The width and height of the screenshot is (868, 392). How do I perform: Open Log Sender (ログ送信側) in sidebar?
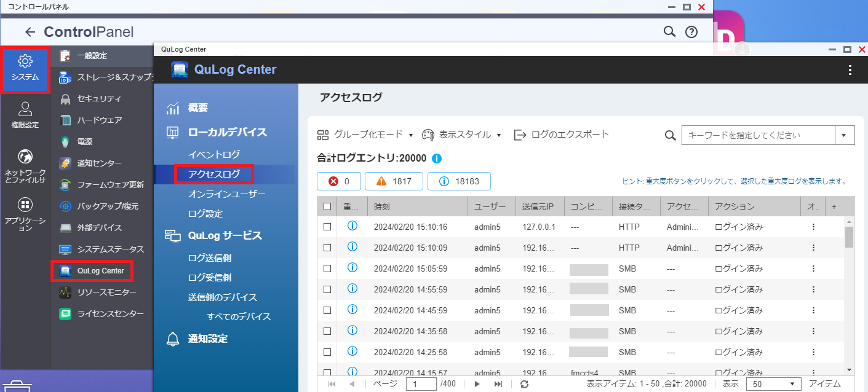click(x=210, y=258)
